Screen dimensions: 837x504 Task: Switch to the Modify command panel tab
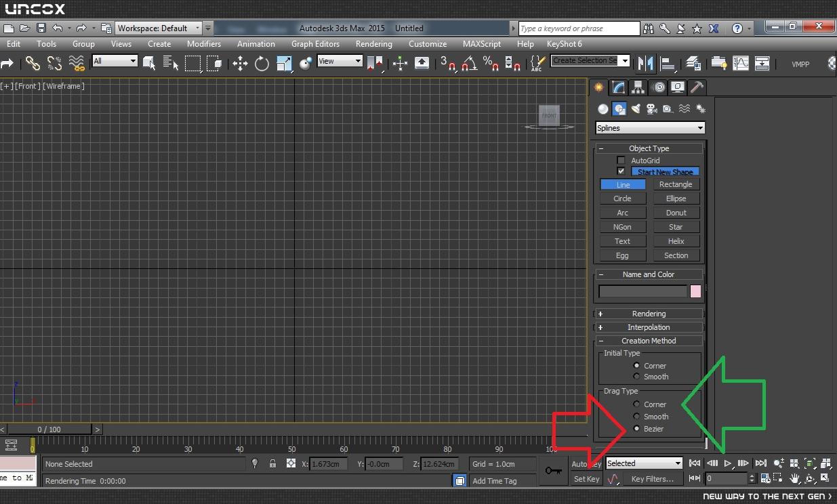618,87
